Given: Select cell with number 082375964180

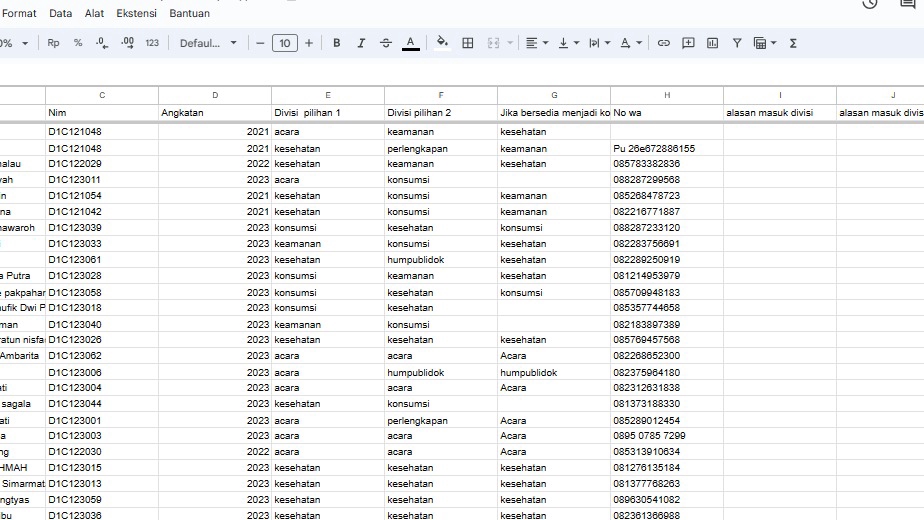Looking at the screenshot, I should point(667,373).
